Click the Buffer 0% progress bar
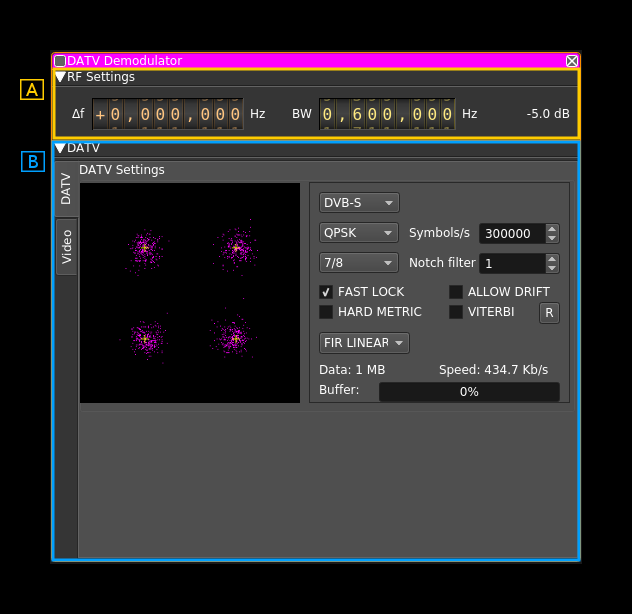This screenshot has height=614, width=632. pyautogui.click(x=469, y=391)
